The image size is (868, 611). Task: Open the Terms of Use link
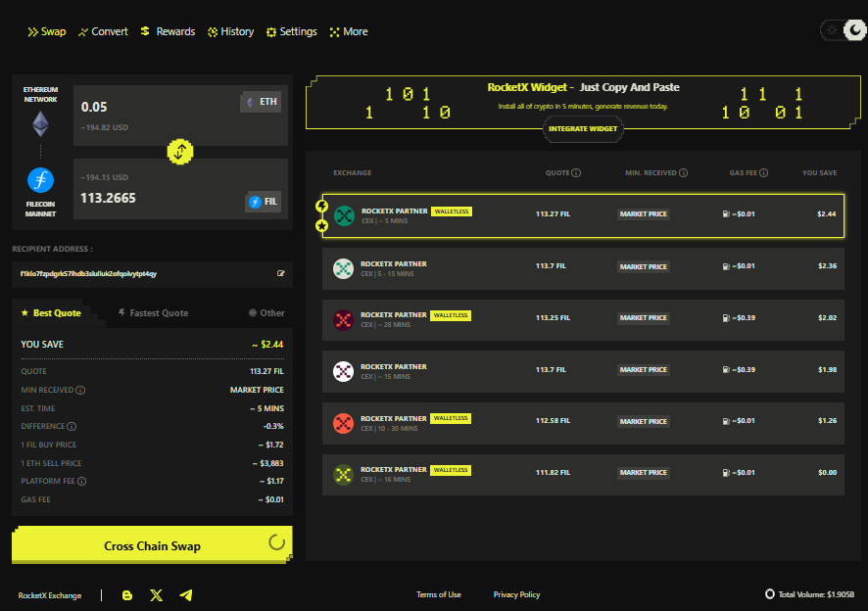click(x=438, y=594)
